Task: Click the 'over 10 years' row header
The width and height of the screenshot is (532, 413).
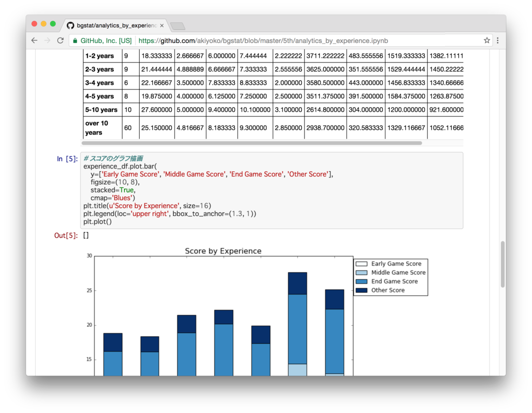Action: [102, 128]
